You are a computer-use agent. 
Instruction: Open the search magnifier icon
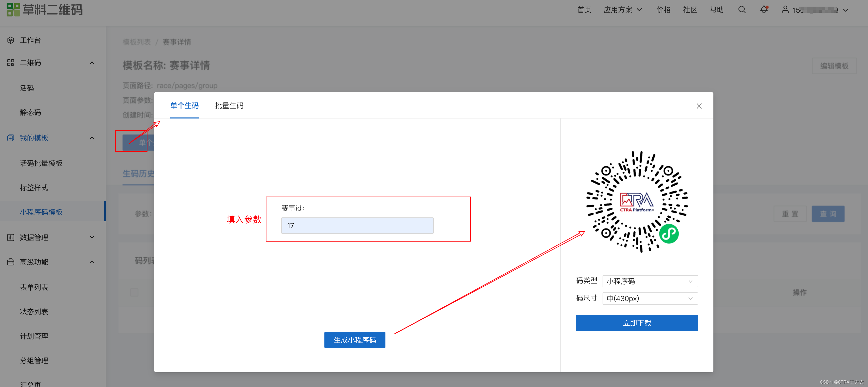(x=742, y=10)
